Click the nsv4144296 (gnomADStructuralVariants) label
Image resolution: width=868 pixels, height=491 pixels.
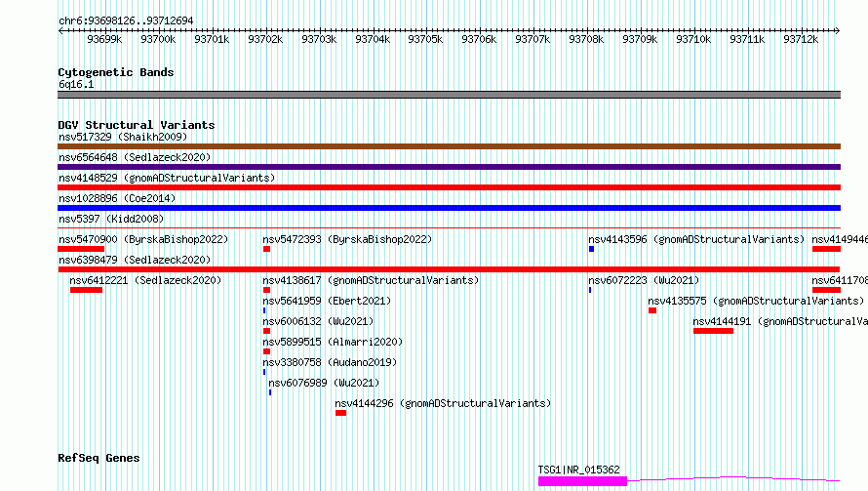[443, 403]
